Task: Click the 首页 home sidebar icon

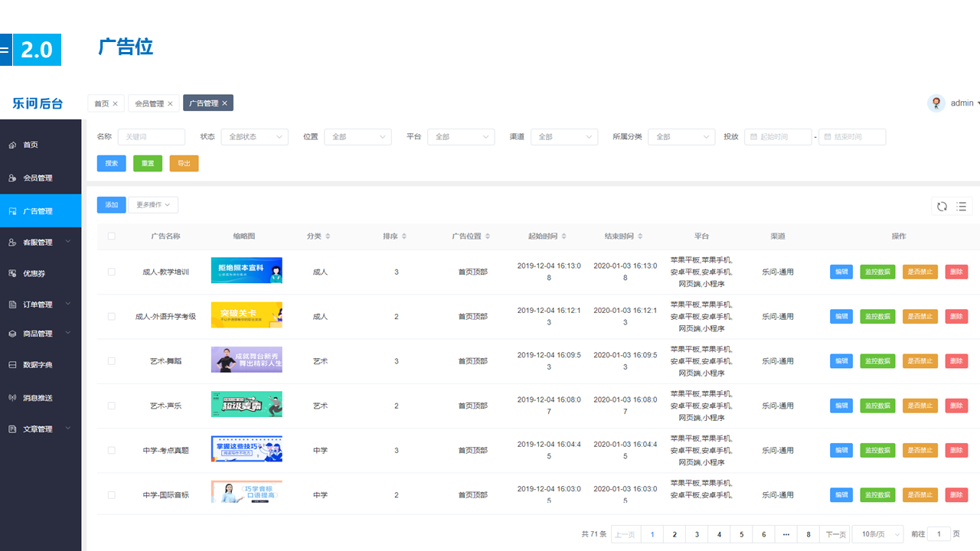Action: 12,145
